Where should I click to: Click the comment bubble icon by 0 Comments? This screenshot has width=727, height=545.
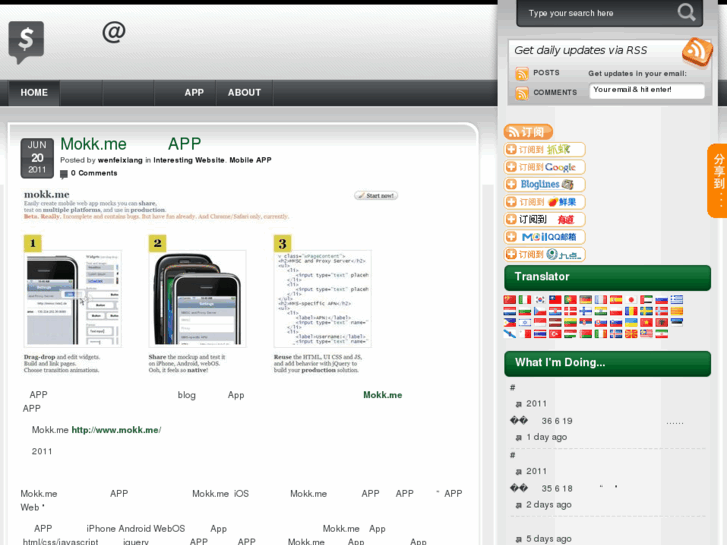(64, 174)
